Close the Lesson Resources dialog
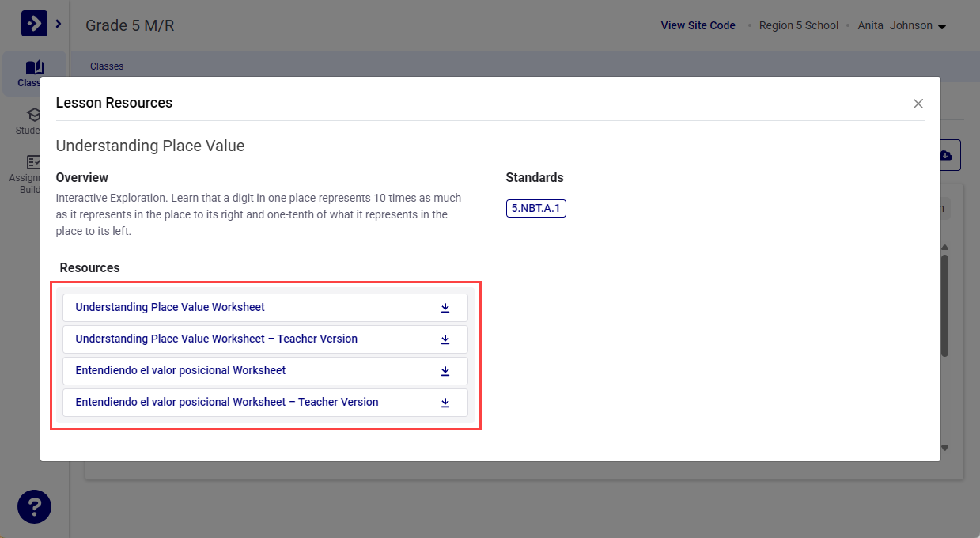The width and height of the screenshot is (980, 538). pyautogui.click(x=918, y=104)
